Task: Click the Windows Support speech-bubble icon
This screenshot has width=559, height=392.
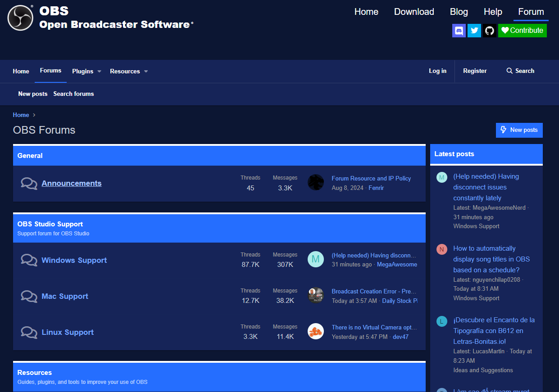Action: [x=29, y=260]
